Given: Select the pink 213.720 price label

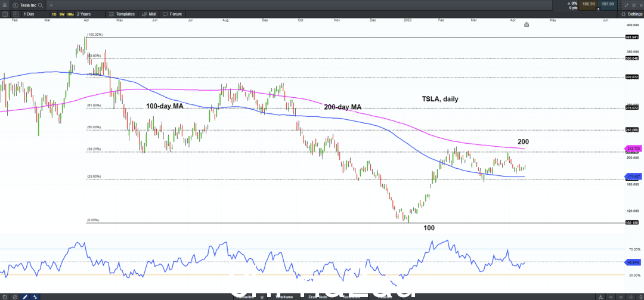Looking at the screenshot, I should pyautogui.click(x=633, y=148).
